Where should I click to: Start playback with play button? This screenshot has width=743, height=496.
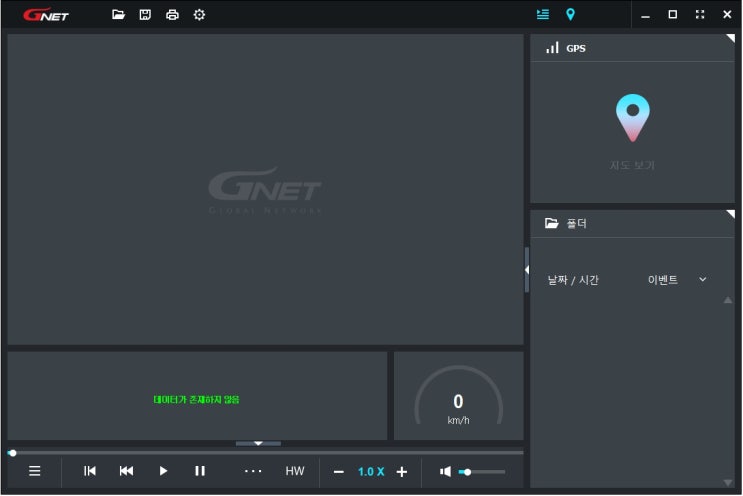[163, 471]
